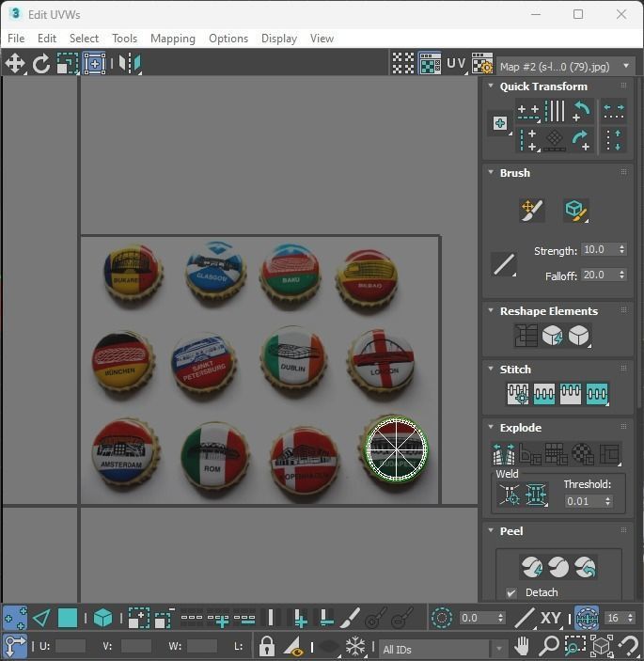The image size is (644, 661).
Task: Click the U coordinate input field
Action: [71, 646]
